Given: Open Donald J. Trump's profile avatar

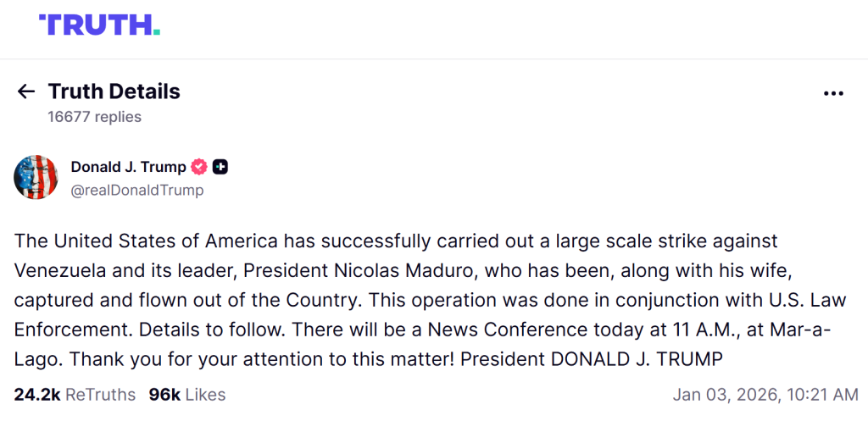Looking at the screenshot, I should [x=36, y=178].
